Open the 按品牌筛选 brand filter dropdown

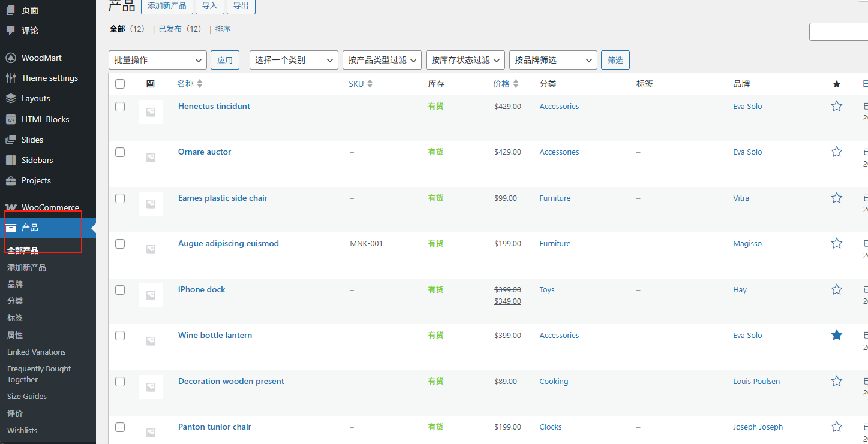tap(553, 60)
